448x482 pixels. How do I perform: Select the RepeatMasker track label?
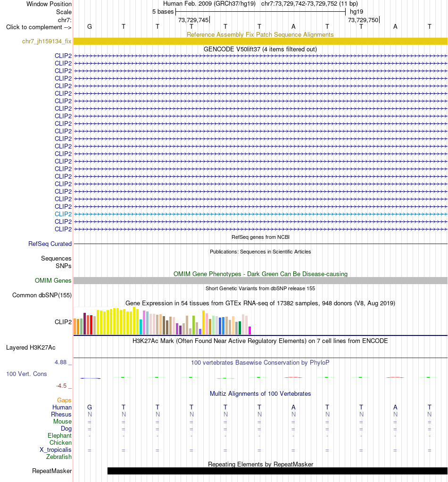tap(52, 471)
